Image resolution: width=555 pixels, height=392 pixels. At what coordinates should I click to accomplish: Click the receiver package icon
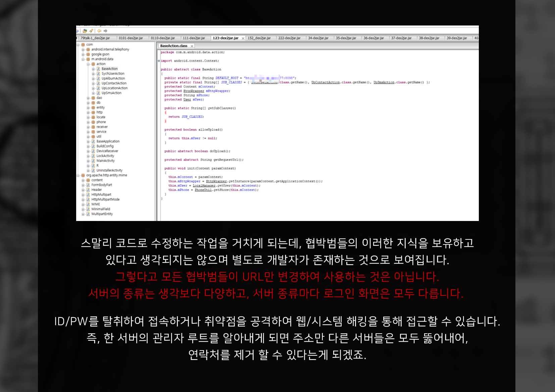coord(93,127)
